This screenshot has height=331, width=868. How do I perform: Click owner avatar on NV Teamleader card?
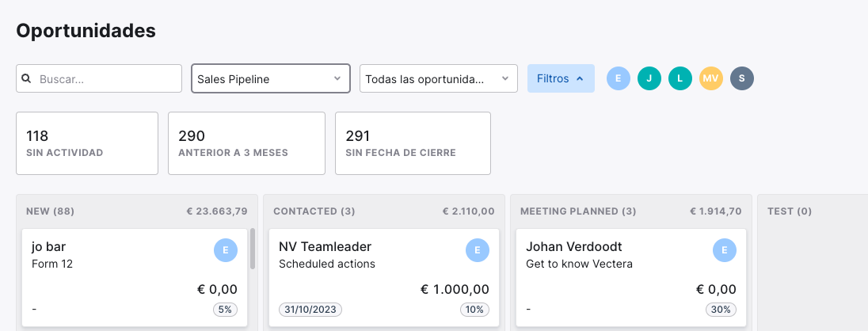point(478,250)
